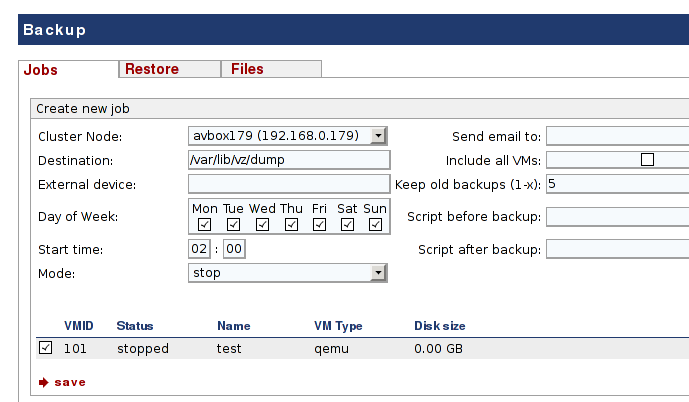Click the save link
The width and height of the screenshot is (689, 402).
click(x=70, y=382)
